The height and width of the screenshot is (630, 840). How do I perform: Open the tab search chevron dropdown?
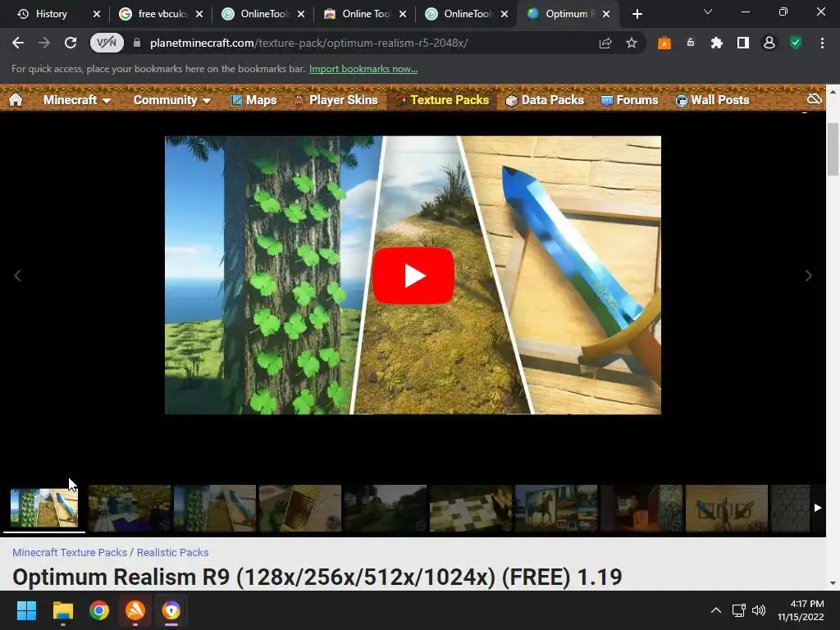(x=708, y=11)
